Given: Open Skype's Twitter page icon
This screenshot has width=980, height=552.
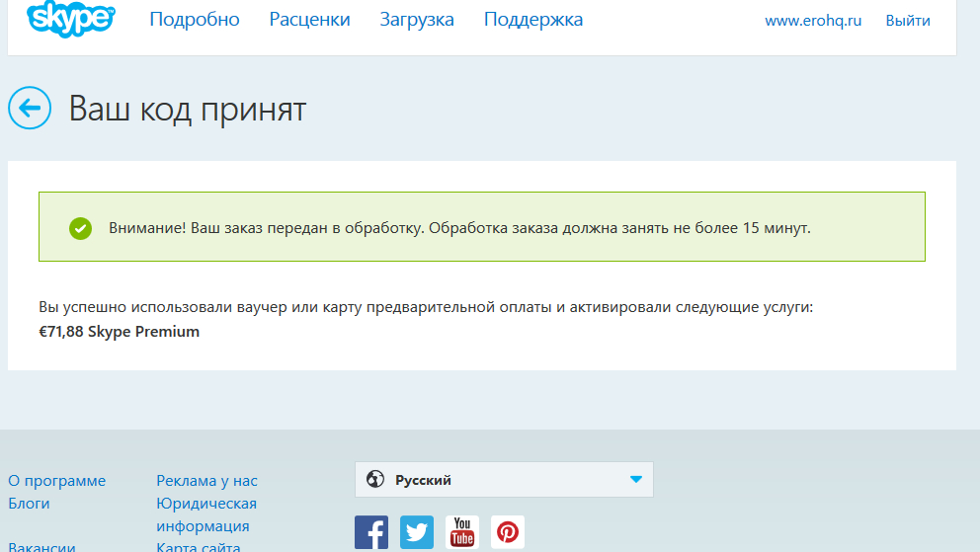Looking at the screenshot, I should click(417, 532).
